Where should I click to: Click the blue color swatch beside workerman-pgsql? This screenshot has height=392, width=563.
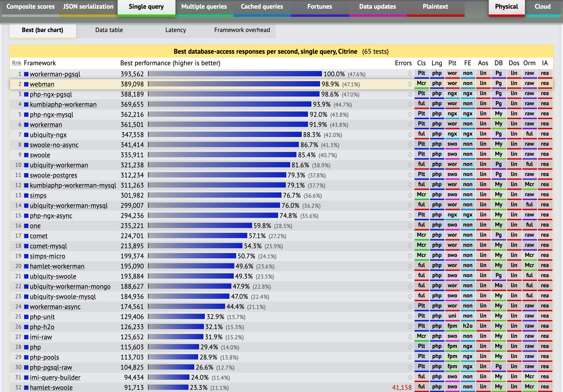tap(26, 74)
